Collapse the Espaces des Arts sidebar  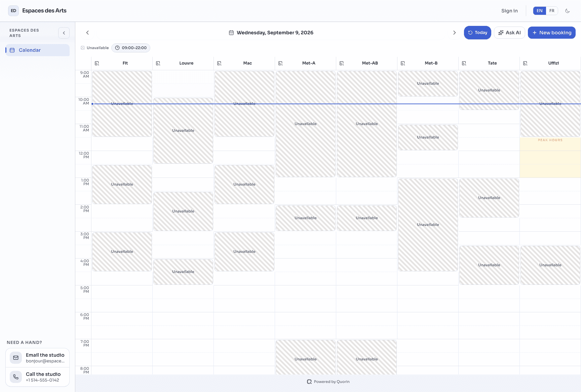pyautogui.click(x=64, y=33)
